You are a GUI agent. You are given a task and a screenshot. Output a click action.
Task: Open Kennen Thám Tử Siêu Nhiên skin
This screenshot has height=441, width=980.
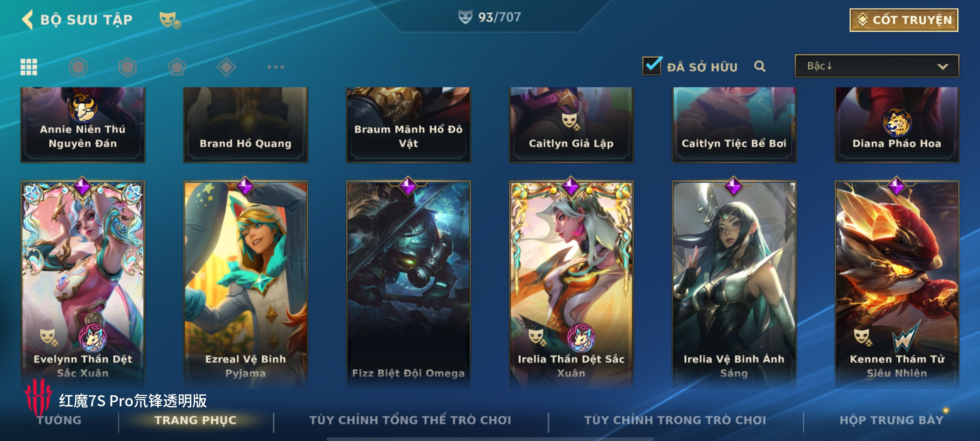coord(897,284)
